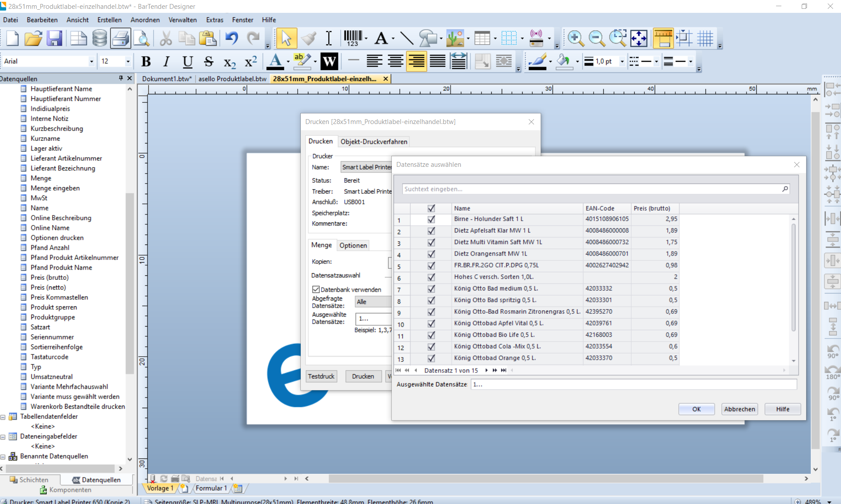The width and height of the screenshot is (841, 504).
Task: Click OK in Datensätze auswählen dialog
Action: point(696,409)
